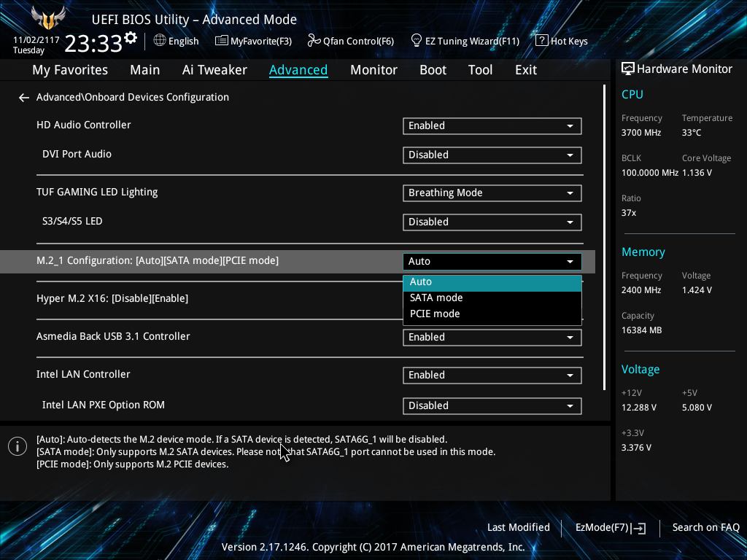Select S3/S4/S5 LED label
747x560 pixels.
point(72,222)
